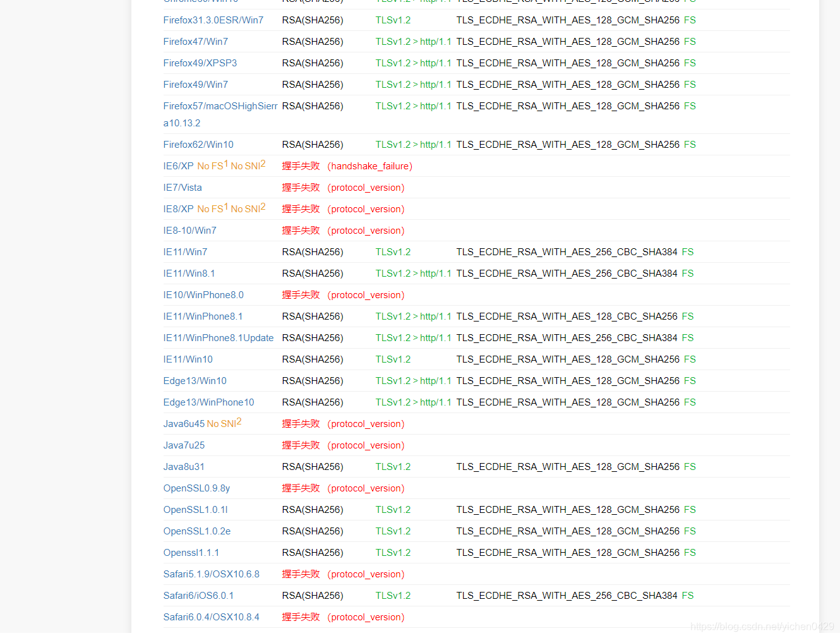Open the IE11/Win10 client link
The image size is (840, 638).
188,359
